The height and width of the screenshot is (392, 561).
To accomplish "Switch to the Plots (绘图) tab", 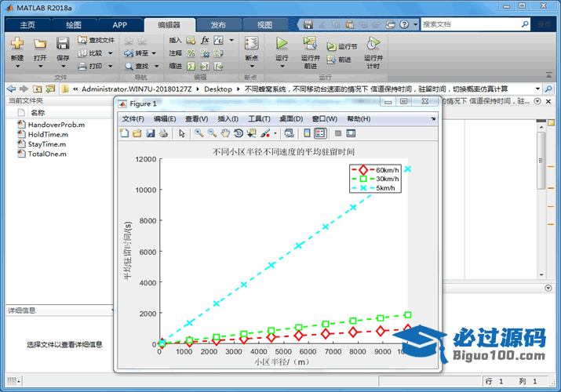I will point(74,25).
